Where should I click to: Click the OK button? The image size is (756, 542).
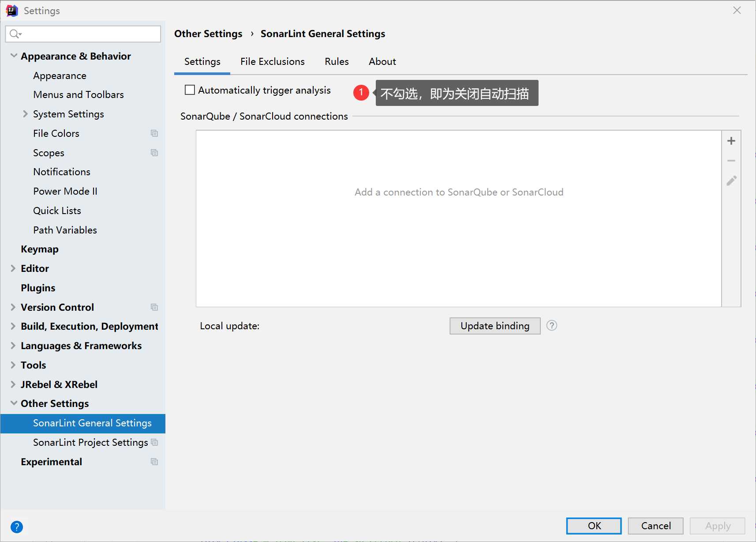pyautogui.click(x=594, y=526)
